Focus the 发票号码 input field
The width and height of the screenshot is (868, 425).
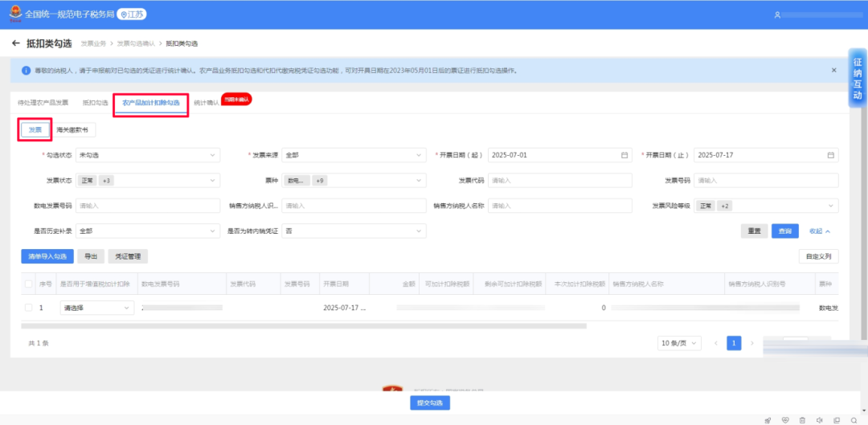(766, 181)
